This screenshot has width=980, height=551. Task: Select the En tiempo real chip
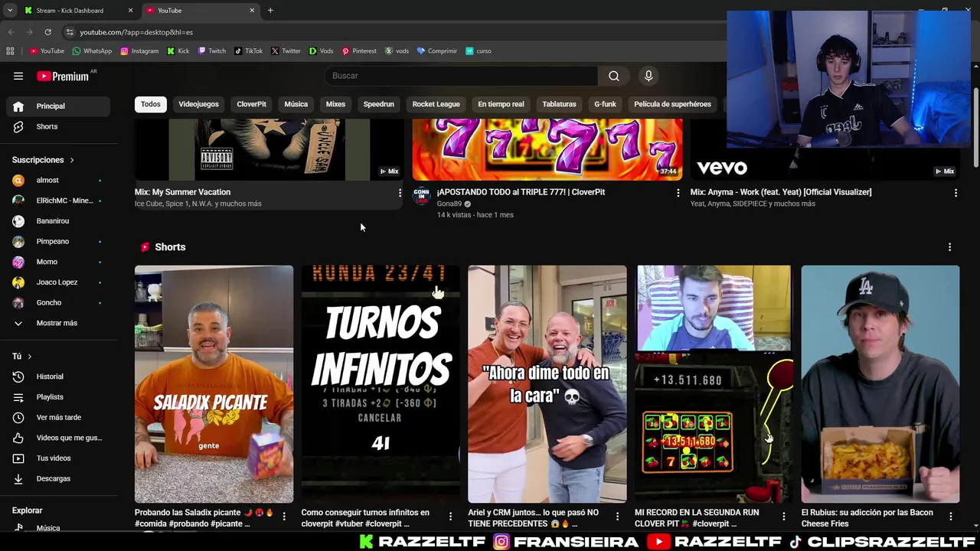[501, 104]
